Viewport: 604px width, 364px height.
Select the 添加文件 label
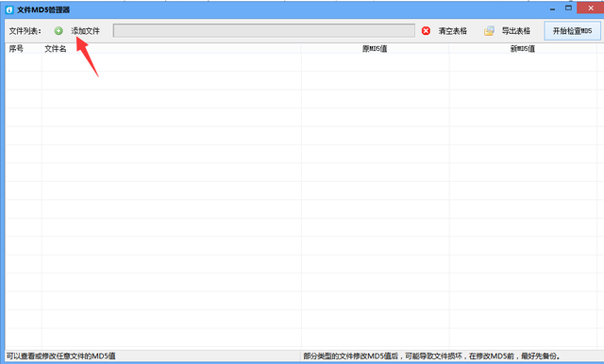(x=85, y=31)
